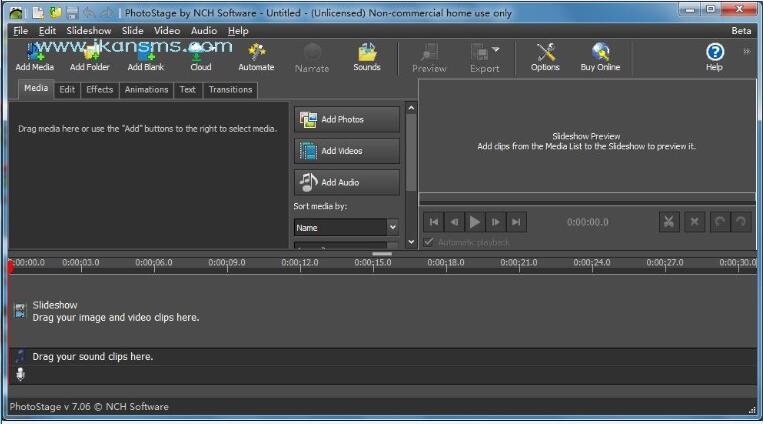Click PhotoStage v 7.06 status bar text

tap(89, 406)
